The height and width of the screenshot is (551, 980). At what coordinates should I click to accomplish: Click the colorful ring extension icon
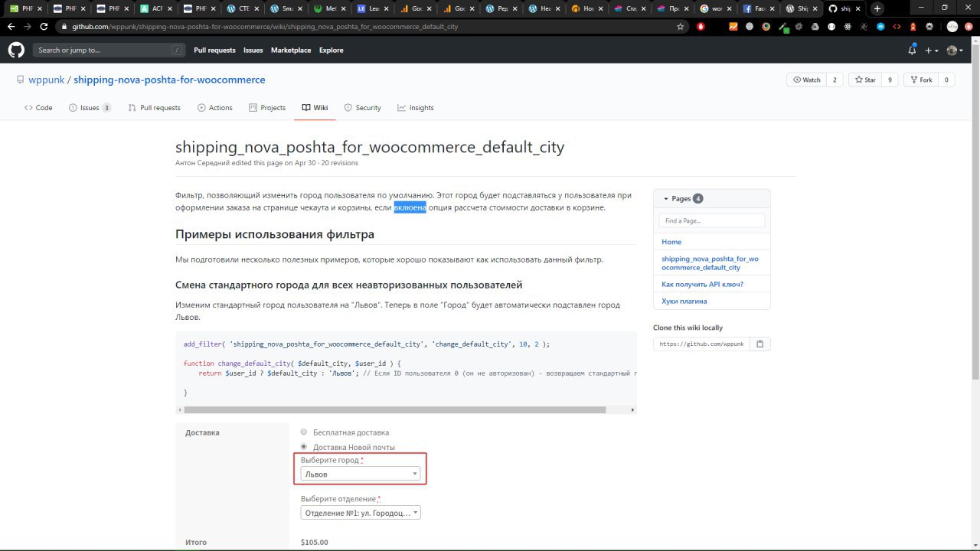[766, 26]
